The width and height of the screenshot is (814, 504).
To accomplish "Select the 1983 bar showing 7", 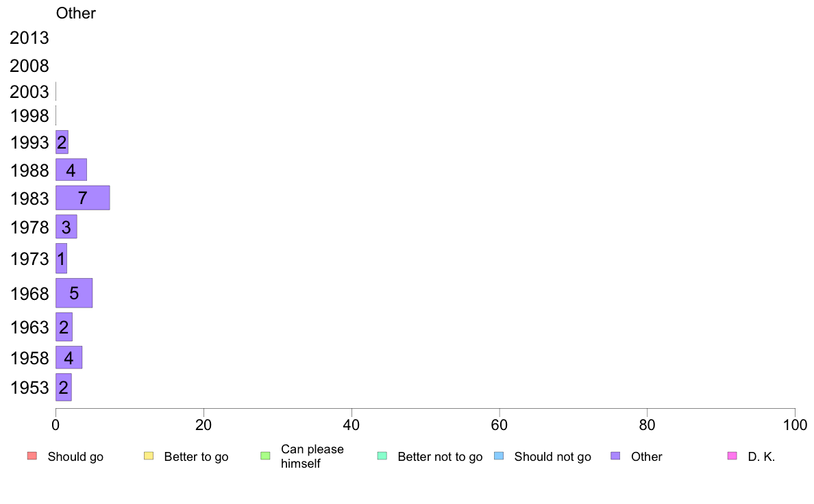I will pos(82,198).
